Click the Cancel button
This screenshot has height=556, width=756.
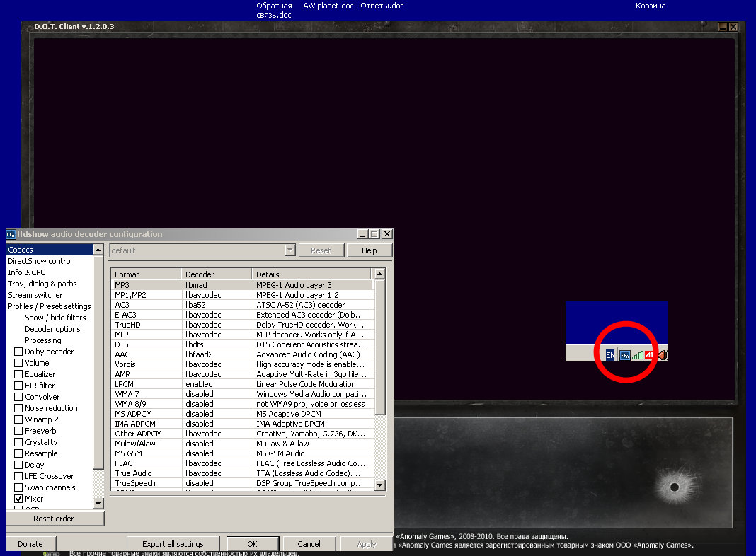coord(309,544)
